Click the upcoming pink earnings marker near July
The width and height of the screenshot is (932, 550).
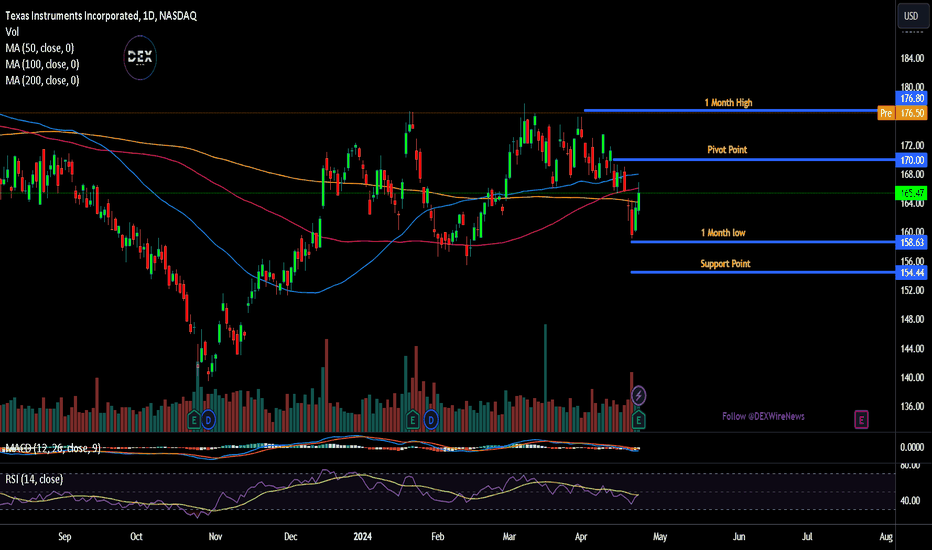[861, 419]
